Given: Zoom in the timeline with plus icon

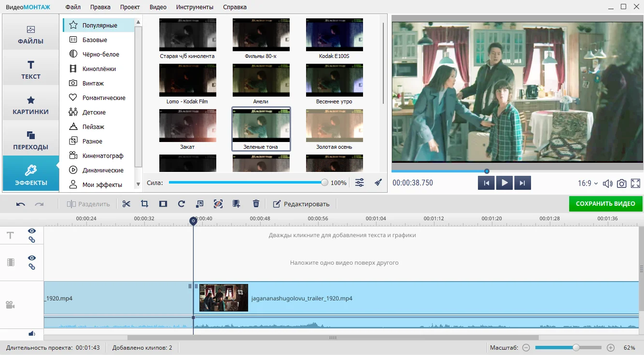Looking at the screenshot, I should [611, 348].
